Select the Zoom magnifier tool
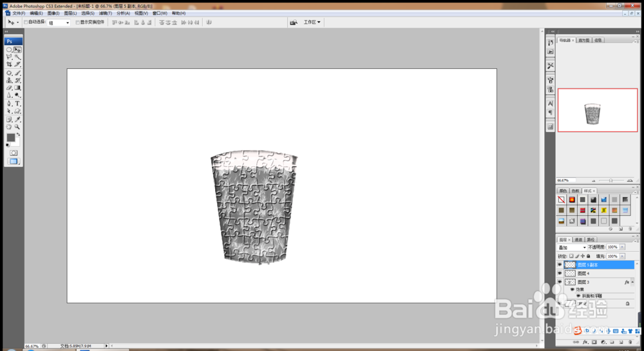 17,127
